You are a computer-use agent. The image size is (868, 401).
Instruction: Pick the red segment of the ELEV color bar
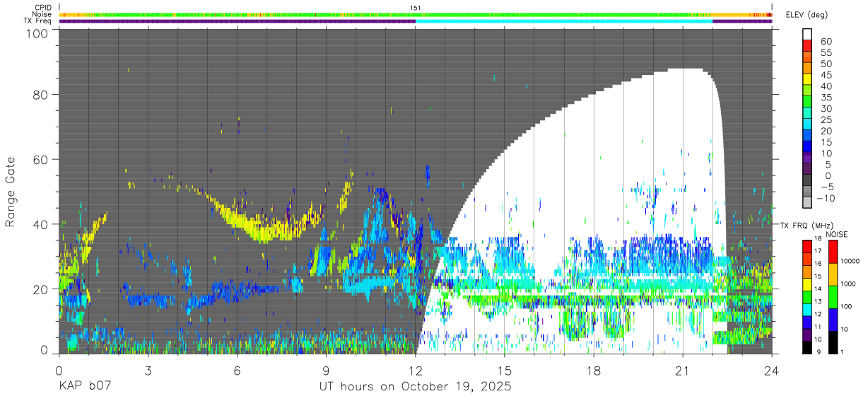click(x=807, y=46)
